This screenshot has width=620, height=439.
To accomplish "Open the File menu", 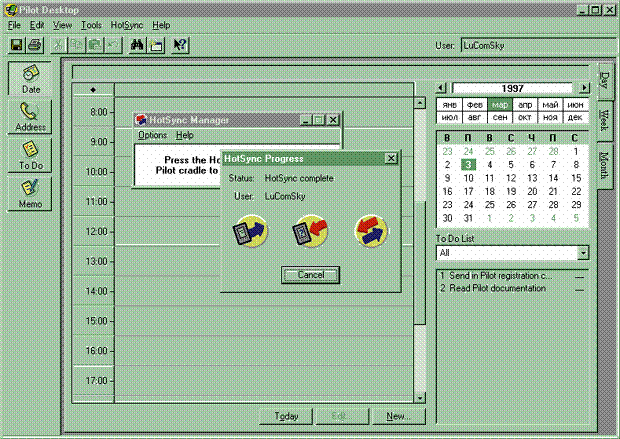I will pos(14,25).
